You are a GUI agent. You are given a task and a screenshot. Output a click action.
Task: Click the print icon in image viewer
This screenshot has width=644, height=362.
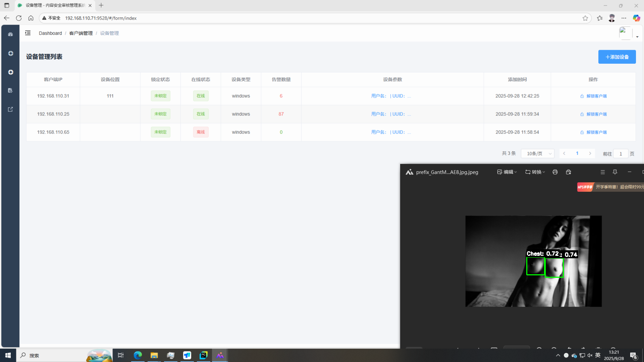point(555,172)
